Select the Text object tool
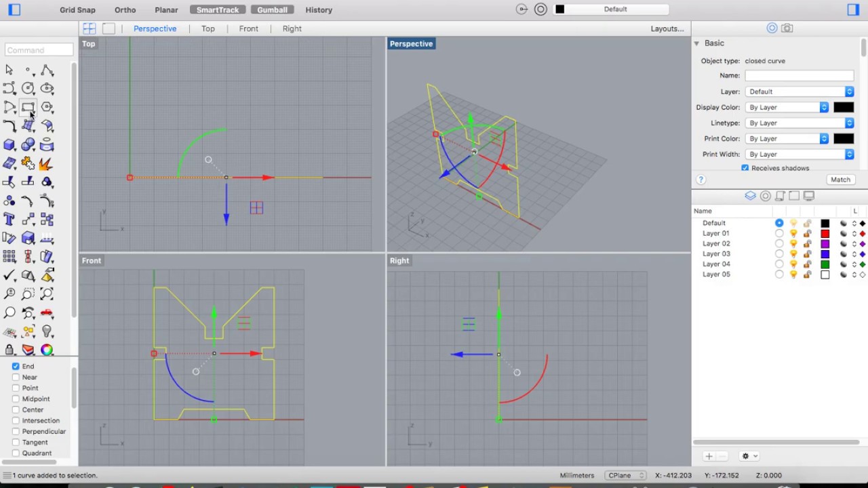The image size is (868, 488). pos(9,219)
